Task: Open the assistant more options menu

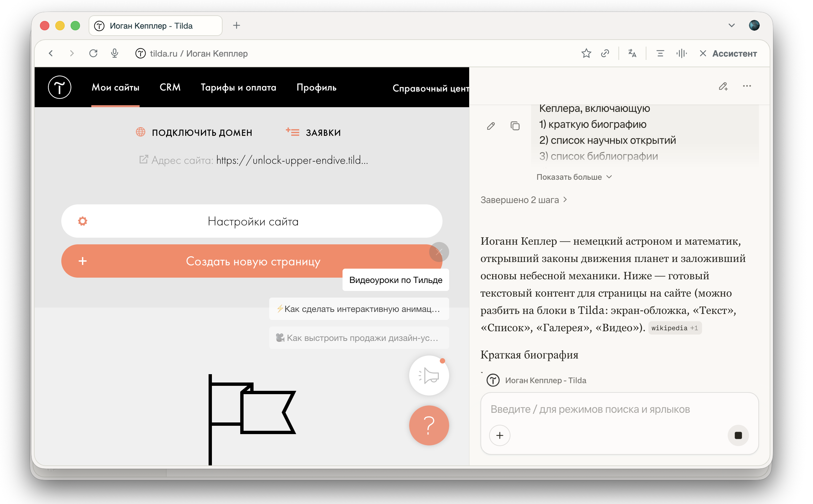Action: pos(746,86)
